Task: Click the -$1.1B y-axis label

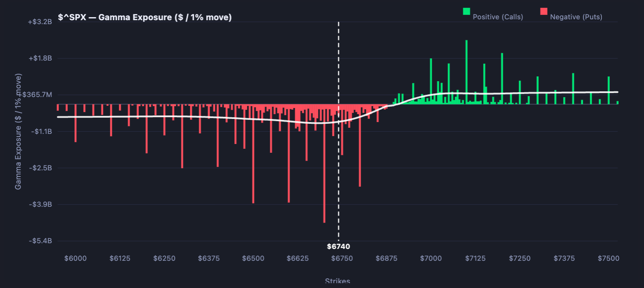Action: (x=41, y=131)
